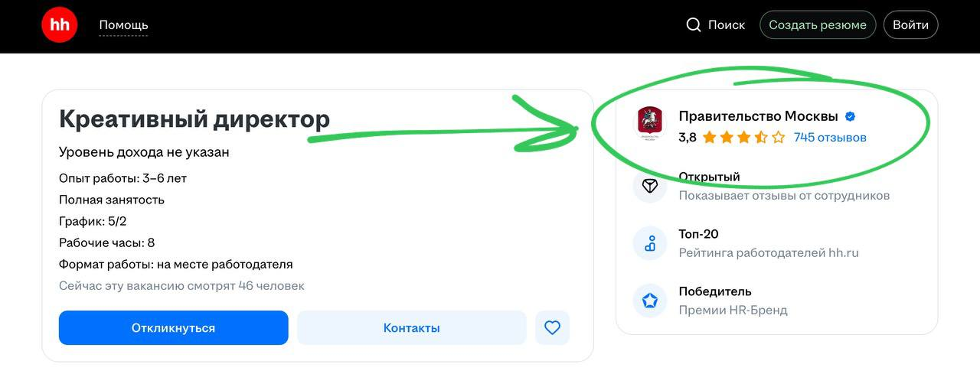Open the 745 отзывов link
This screenshot has height=374, width=980.
coord(830,138)
